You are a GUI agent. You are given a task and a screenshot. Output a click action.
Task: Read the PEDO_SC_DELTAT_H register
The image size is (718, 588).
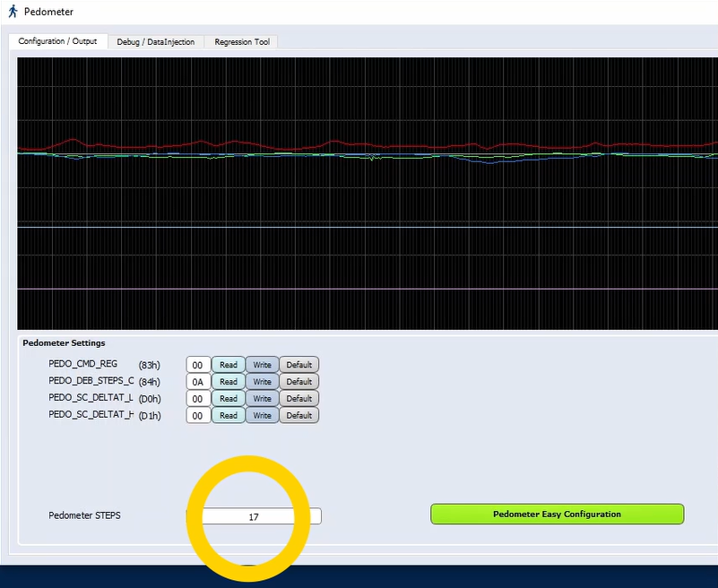pos(228,415)
